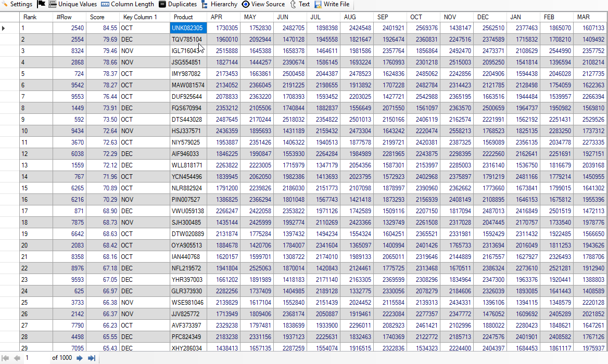Viewport: 608px width, 364px height.
Task: Go to first record page
Action: (x=6, y=358)
